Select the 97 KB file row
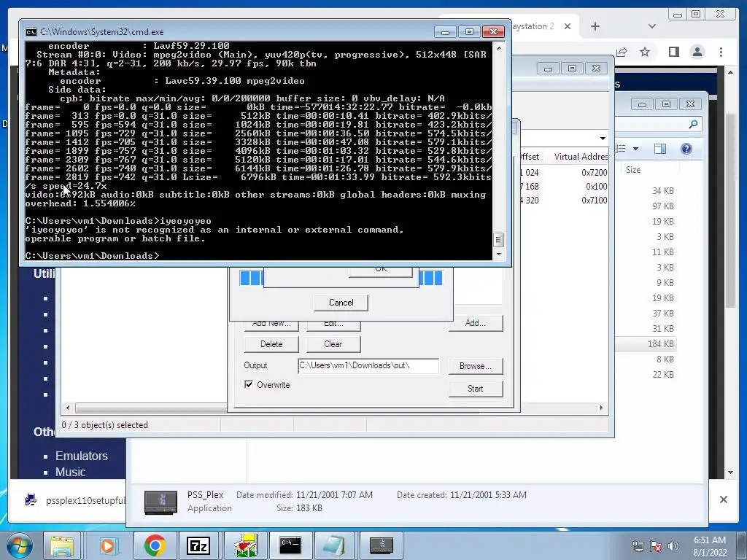The width and height of the screenshot is (747, 560). tap(662, 206)
